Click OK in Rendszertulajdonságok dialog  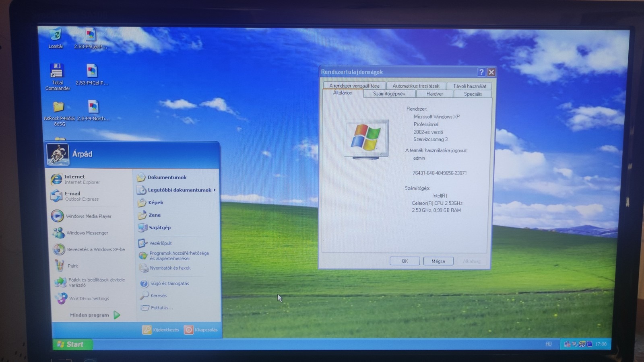tap(405, 261)
